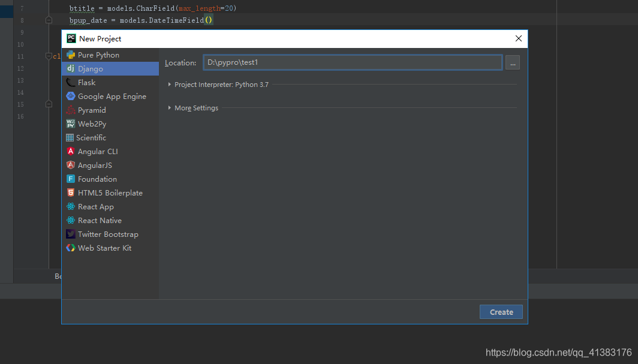Image resolution: width=638 pixels, height=364 pixels.
Task: Expand the More Settings section arrow
Action: click(x=169, y=108)
